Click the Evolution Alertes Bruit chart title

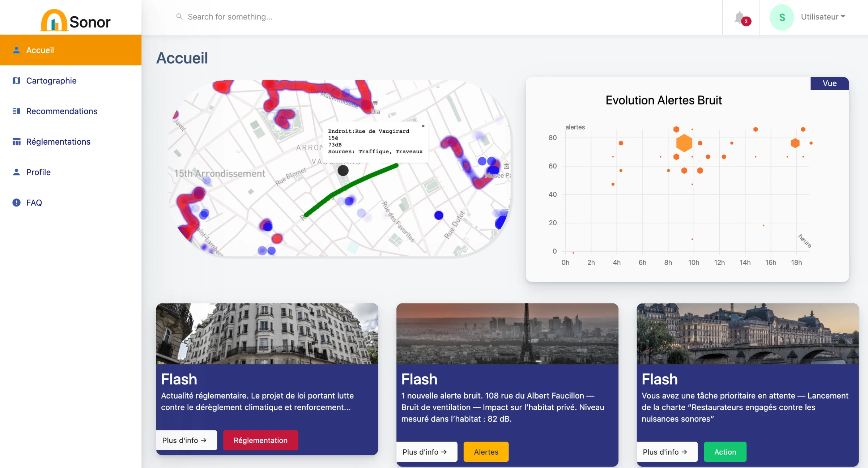[x=663, y=100]
